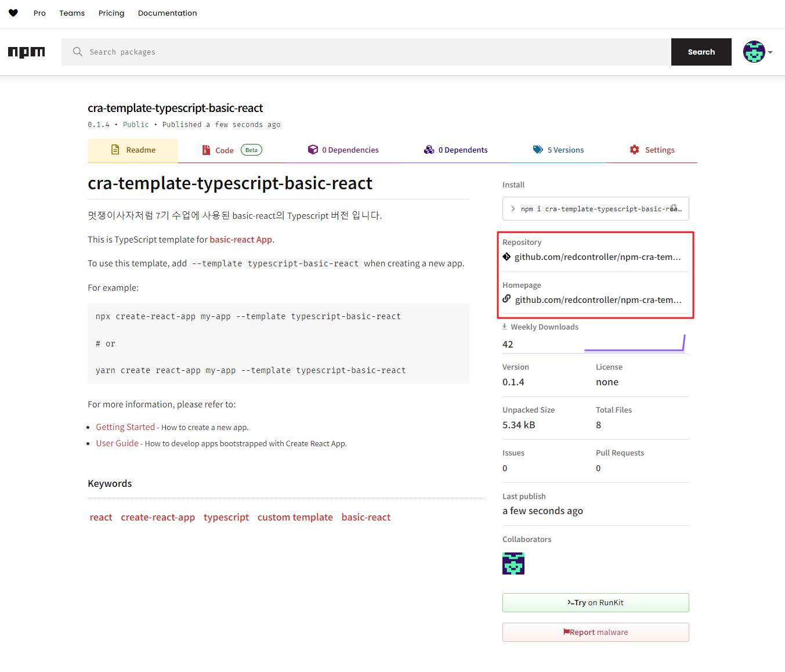This screenshot has height=672, width=785.
Task: Switch to the Settings tab
Action: pyautogui.click(x=652, y=150)
